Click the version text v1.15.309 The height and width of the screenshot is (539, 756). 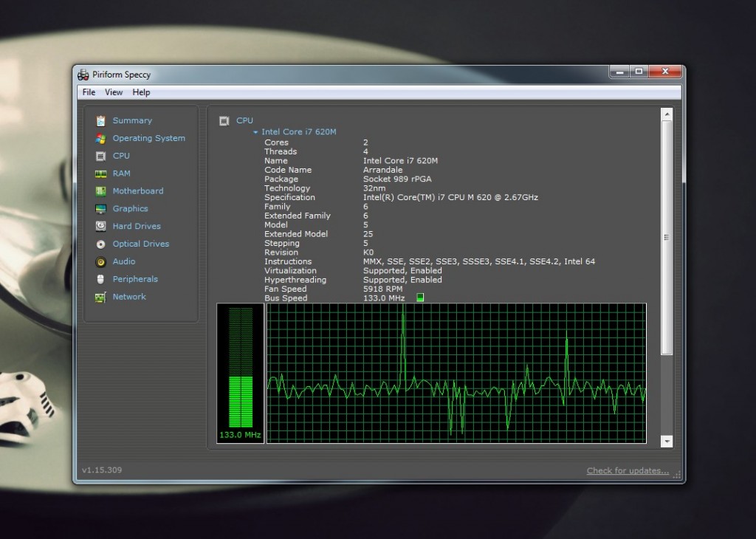(x=102, y=470)
